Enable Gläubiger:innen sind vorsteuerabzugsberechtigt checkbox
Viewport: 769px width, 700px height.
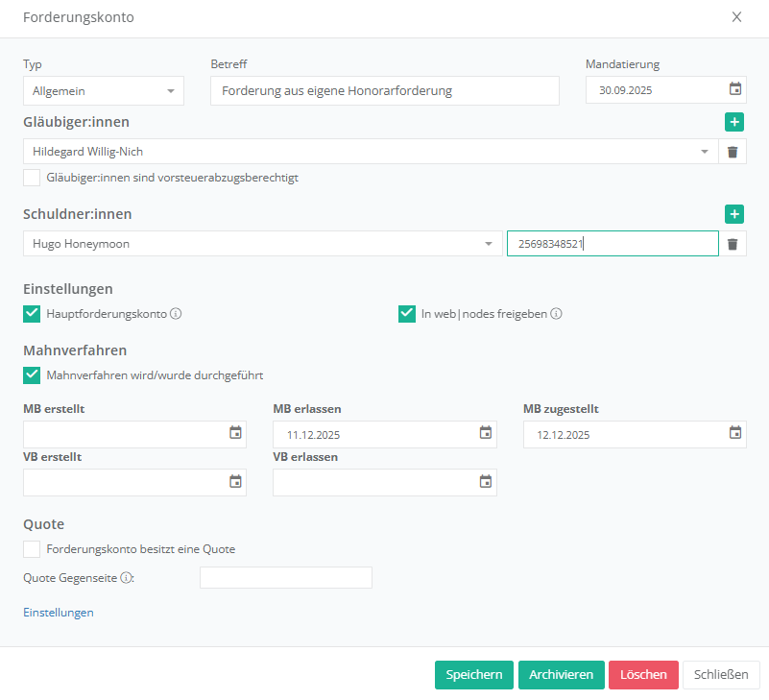[x=32, y=178]
